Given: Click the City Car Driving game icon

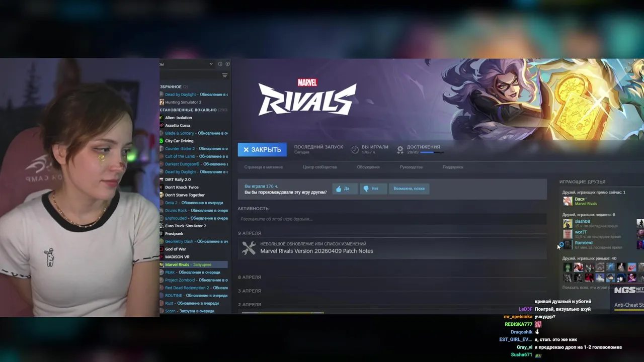Looking at the screenshot, I should pos(162,141).
